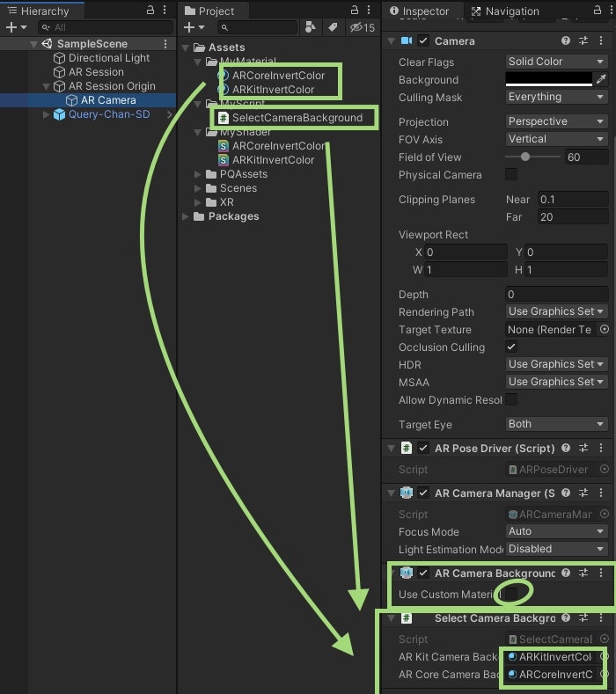Image resolution: width=616 pixels, height=694 pixels.
Task: Click the Background color swatch
Action: (x=549, y=79)
